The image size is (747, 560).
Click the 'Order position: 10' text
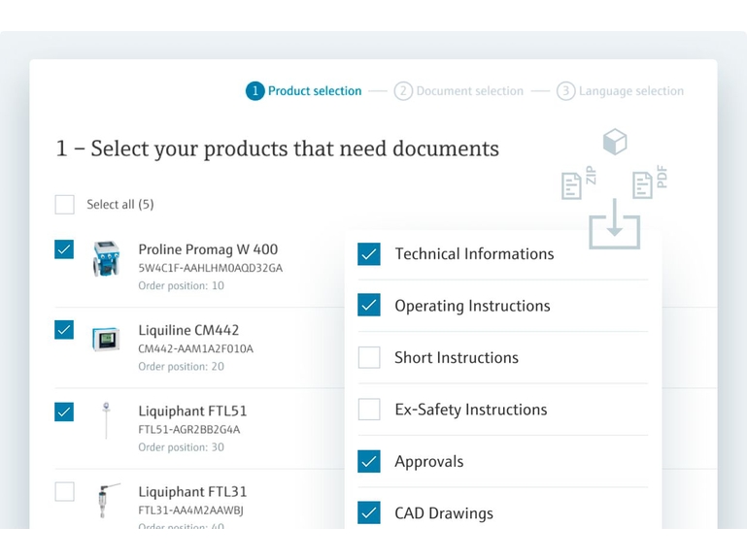coord(181,286)
